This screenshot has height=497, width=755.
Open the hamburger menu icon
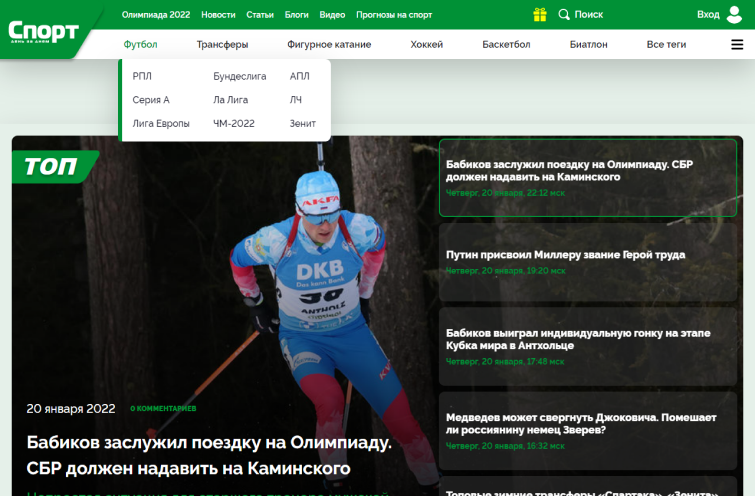737,45
